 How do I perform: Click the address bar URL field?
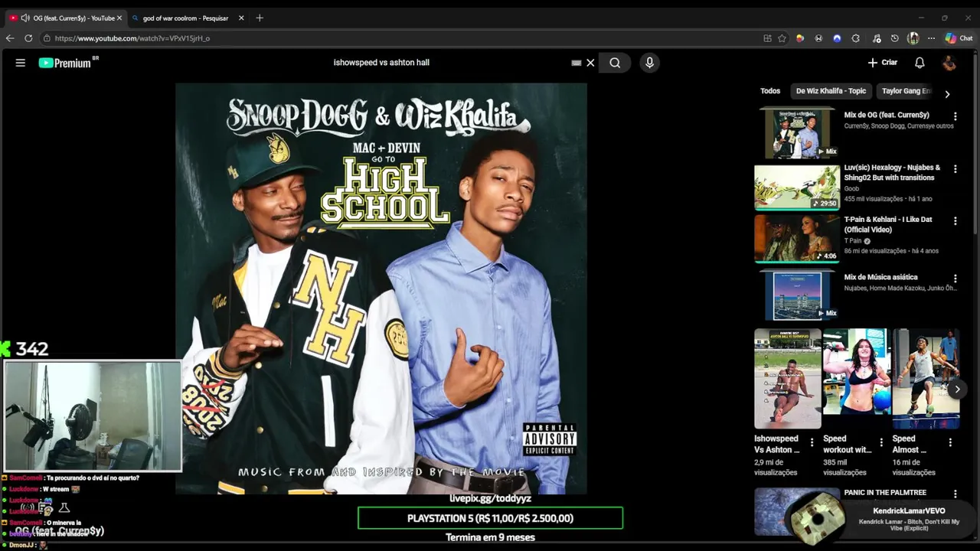pos(398,38)
